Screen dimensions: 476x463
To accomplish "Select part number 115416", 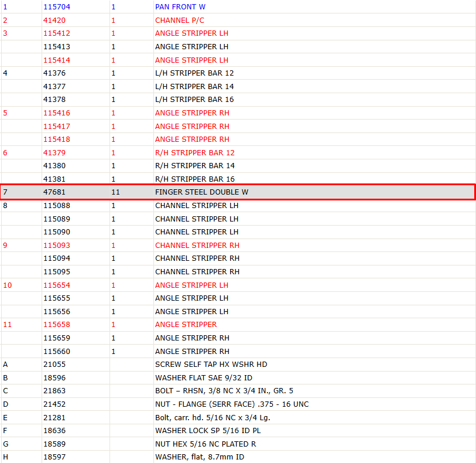I will pyautogui.click(x=57, y=113).
